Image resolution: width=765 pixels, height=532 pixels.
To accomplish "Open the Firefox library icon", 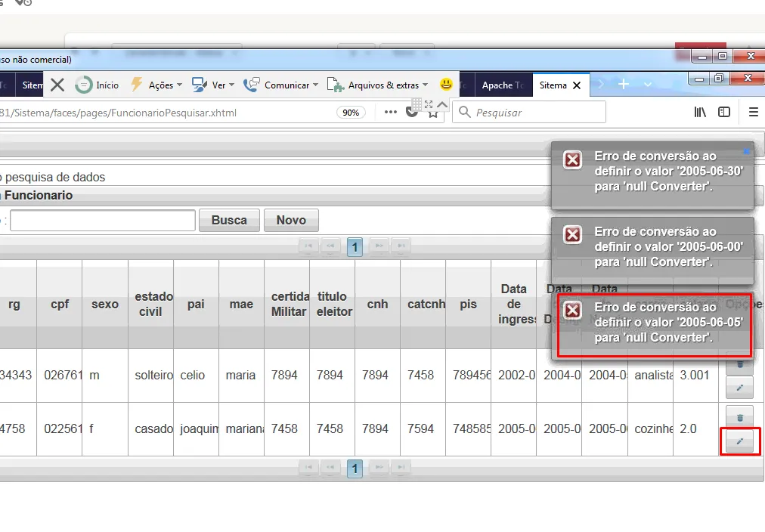I will click(x=700, y=112).
